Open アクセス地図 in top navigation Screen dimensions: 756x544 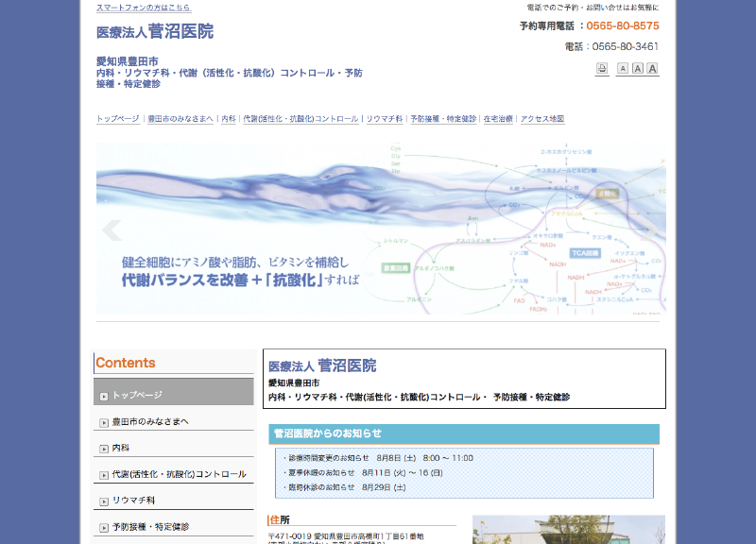coord(542,119)
